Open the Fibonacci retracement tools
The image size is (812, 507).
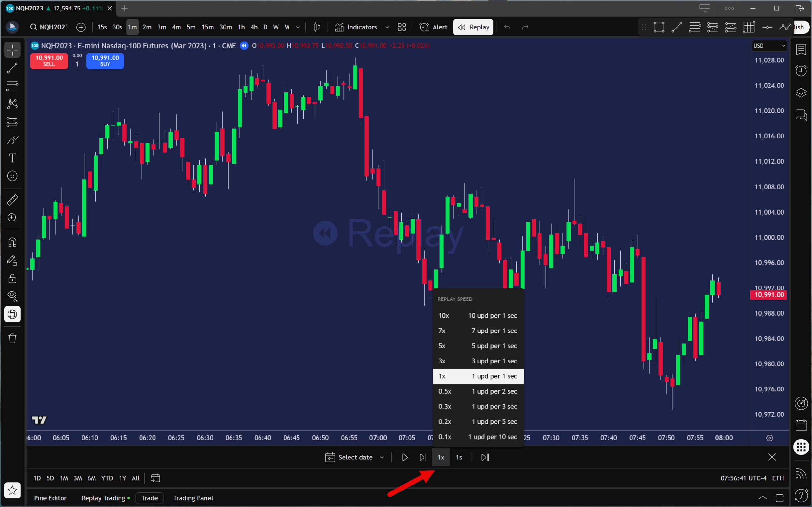(12, 86)
